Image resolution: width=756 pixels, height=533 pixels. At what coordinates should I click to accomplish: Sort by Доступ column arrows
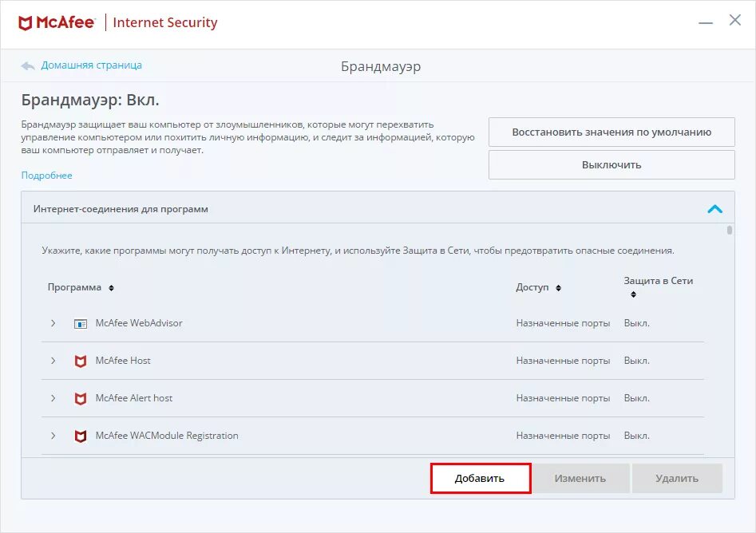click(x=558, y=288)
